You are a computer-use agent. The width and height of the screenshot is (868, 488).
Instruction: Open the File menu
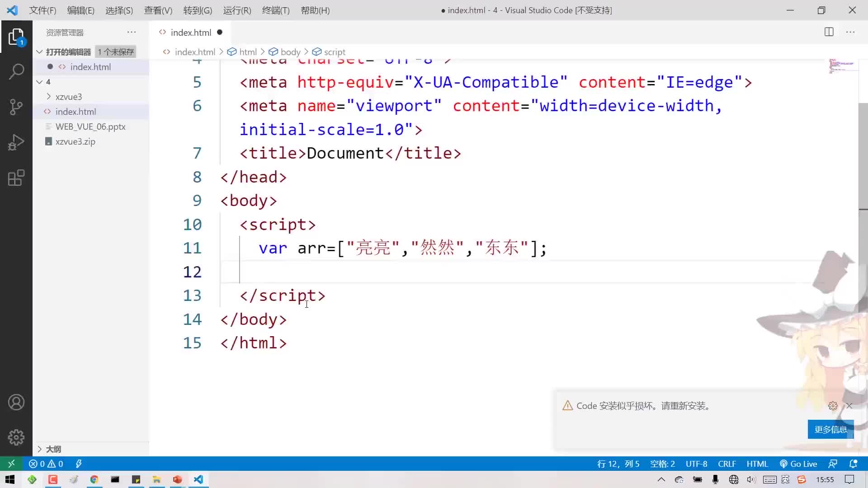coord(42,10)
